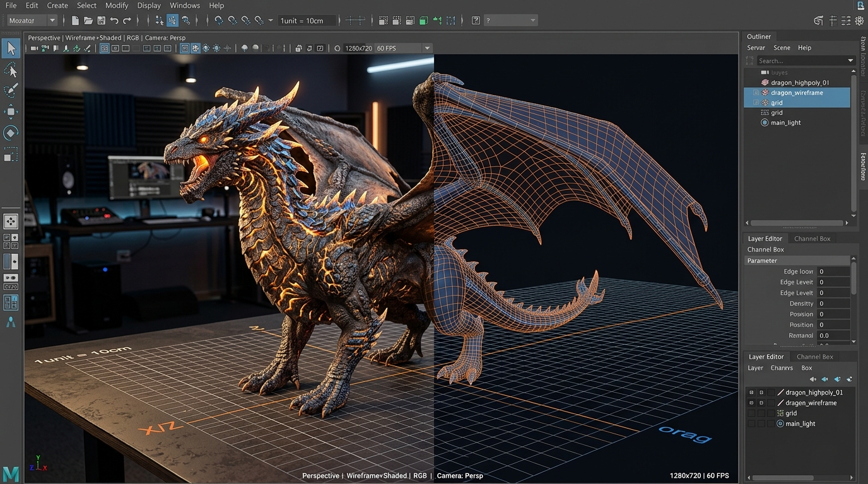Viewport: 868px width, 484px height.
Task: Expand the dragon_wireframe node in Outliner
Action: point(756,93)
